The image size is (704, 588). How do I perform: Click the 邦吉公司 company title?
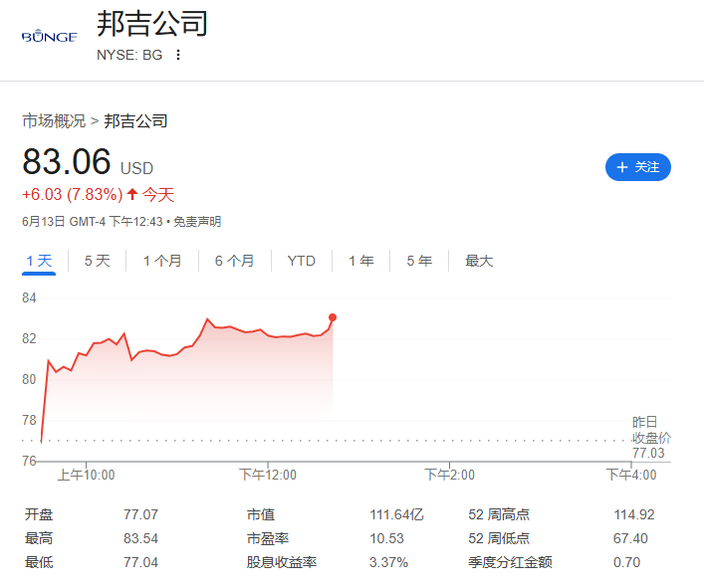click(152, 23)
